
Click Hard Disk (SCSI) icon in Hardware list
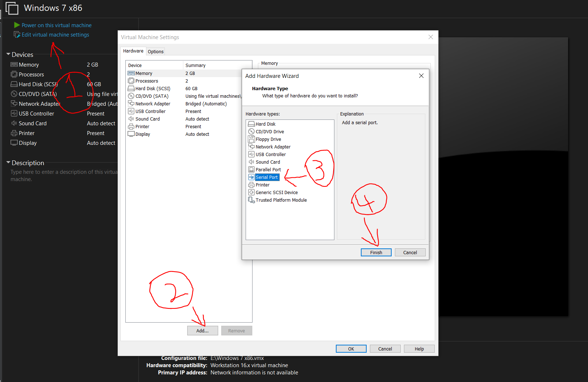(x=131, y=88)
